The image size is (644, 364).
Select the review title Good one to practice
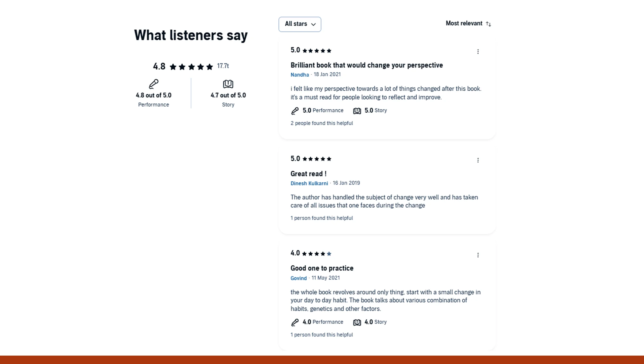pyautogui.click(x=322, y=268)
